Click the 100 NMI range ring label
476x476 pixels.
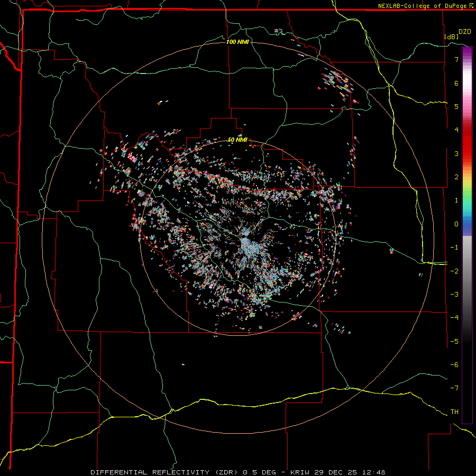tap(237, 42)
